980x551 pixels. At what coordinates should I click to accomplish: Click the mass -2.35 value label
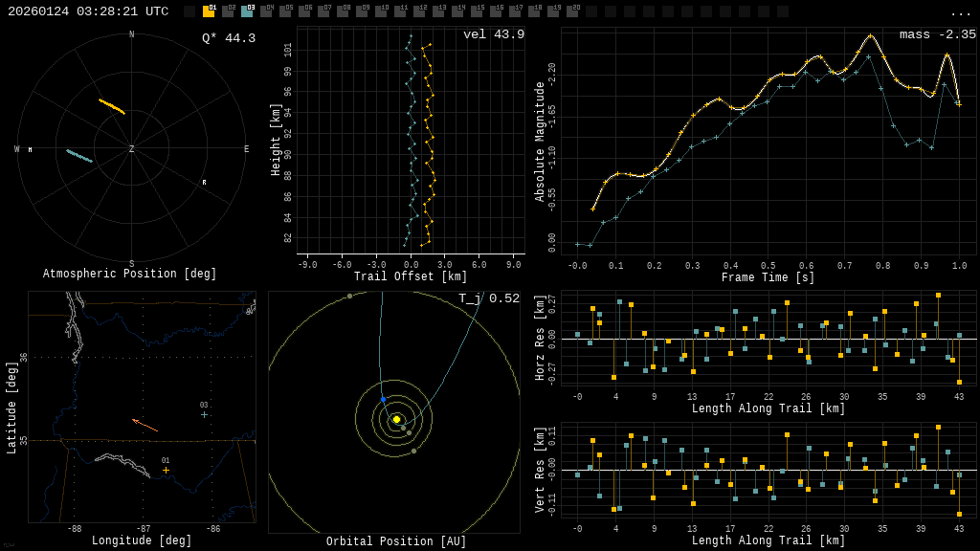tap(937, 34)
